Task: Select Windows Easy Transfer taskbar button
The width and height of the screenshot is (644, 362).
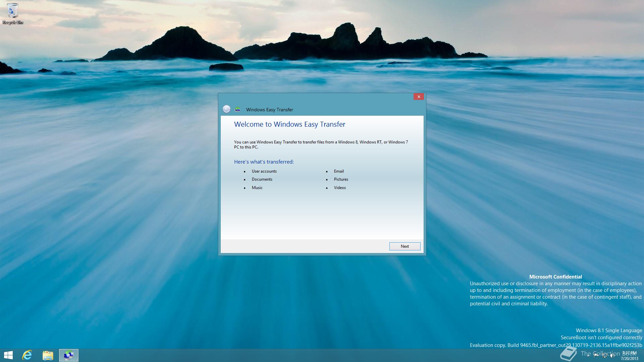Action: click(x=69, y=355)
